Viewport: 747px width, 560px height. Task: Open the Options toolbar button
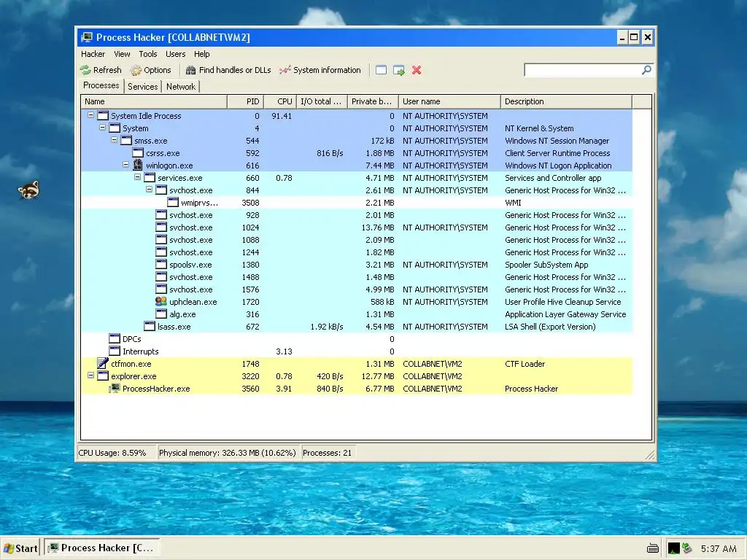(x=150, y=70)
